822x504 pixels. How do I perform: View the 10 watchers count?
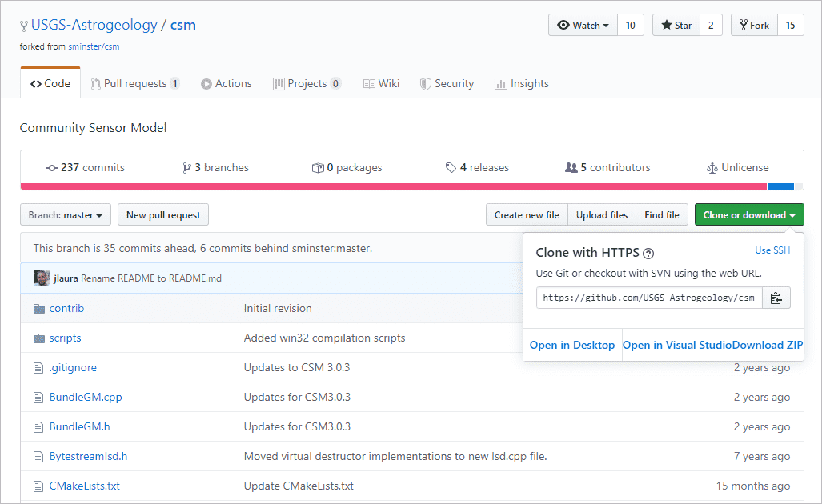tap(631, 25)
